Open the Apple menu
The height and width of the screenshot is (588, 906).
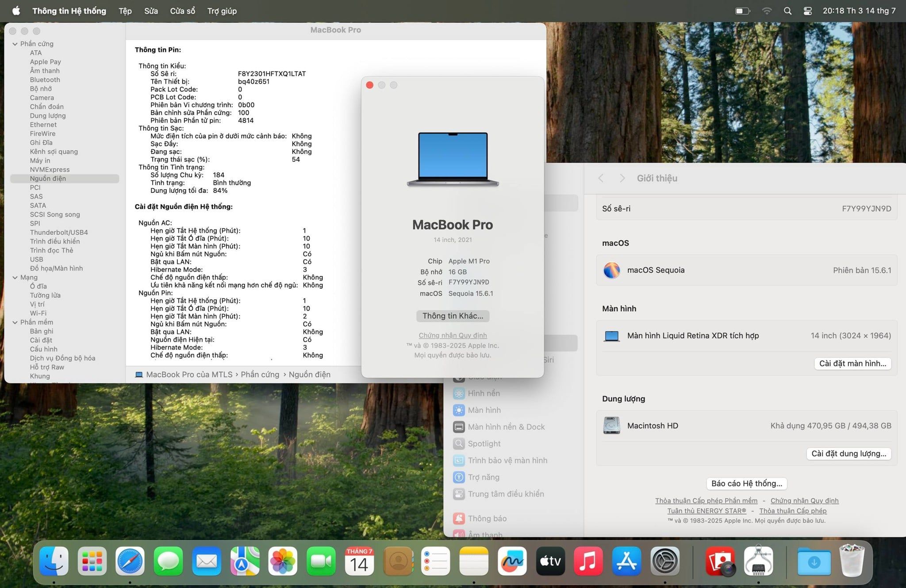pos(16,11)
